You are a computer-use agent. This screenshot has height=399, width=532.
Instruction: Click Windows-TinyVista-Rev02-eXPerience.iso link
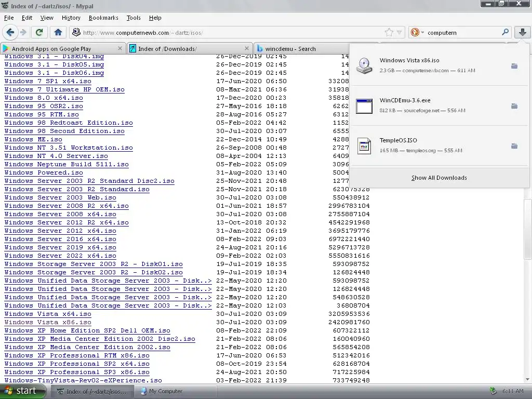(83, 380)
